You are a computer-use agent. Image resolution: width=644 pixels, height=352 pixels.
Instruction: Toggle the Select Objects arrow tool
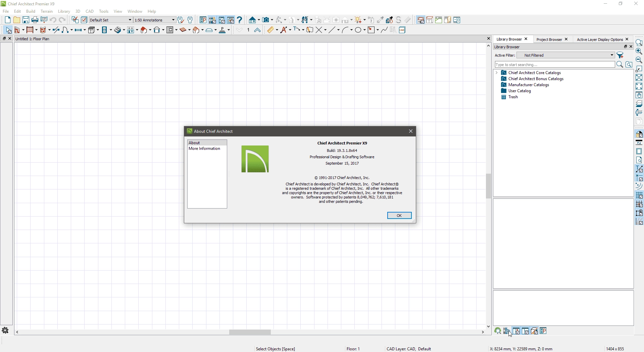click(8, 30)
